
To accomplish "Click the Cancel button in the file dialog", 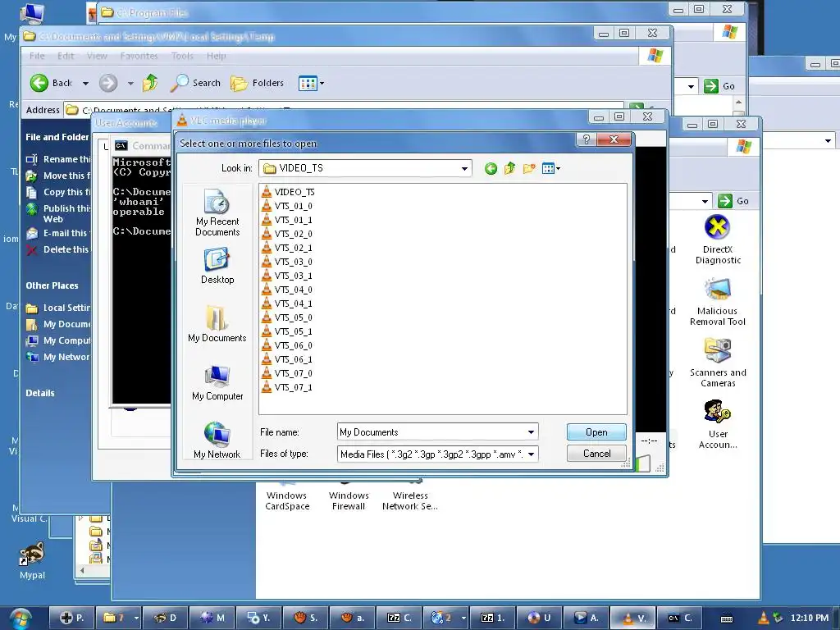I will [596, 454].
